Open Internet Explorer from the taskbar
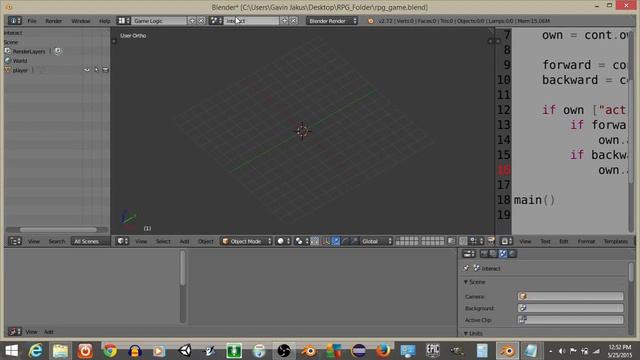The width and height of the screenshot is (640, 360). point(36,351)
